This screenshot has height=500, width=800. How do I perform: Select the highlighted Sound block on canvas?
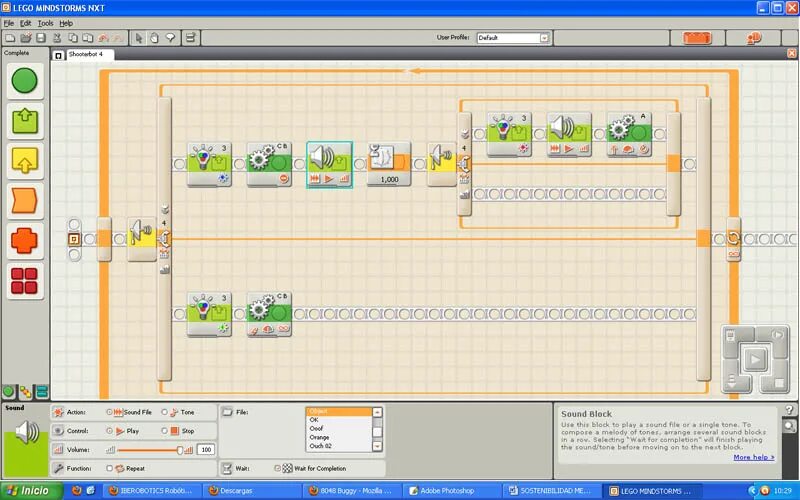coord(329,165)
